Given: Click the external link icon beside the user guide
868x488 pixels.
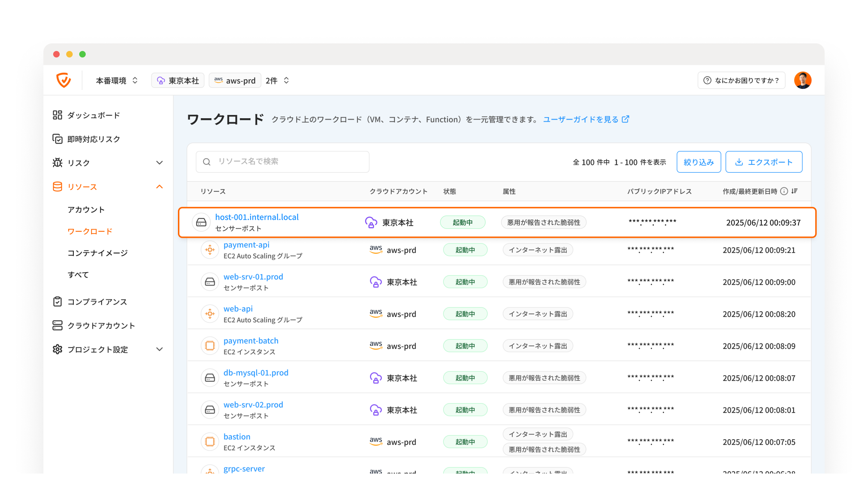Looking at the screenshot, I should 625,119.
